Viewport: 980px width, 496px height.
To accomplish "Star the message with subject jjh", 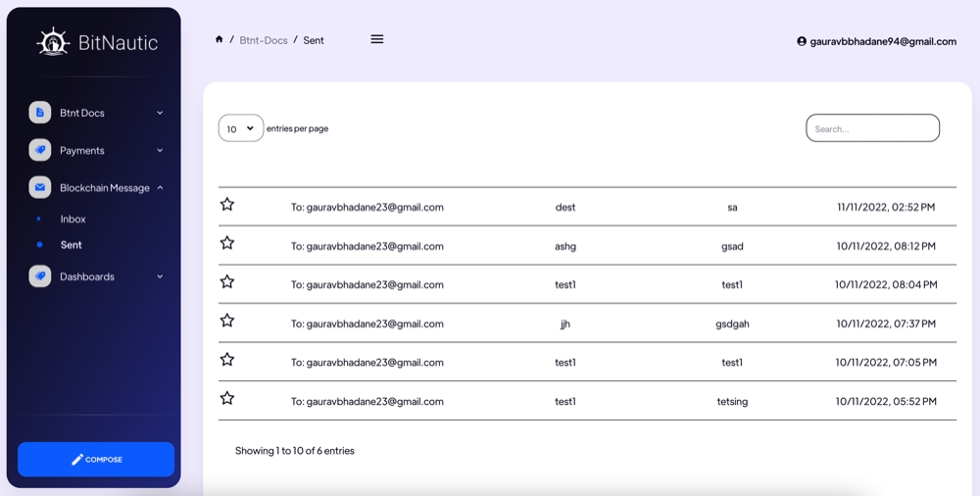I will 227,321.
